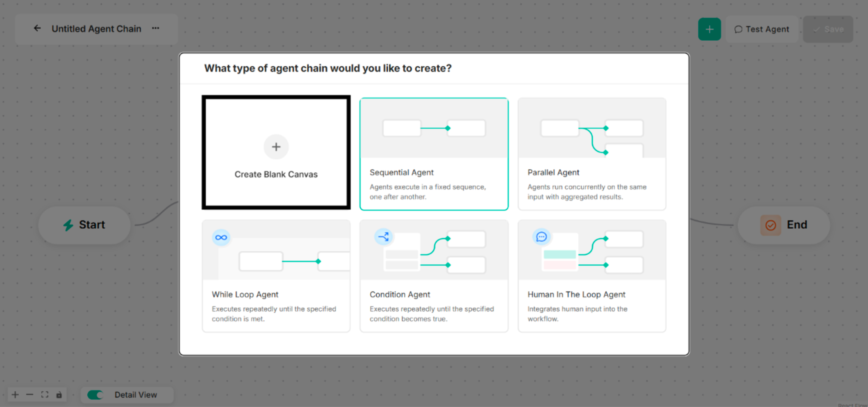Disable the Detail View toggle

click(x=95, y=394)
